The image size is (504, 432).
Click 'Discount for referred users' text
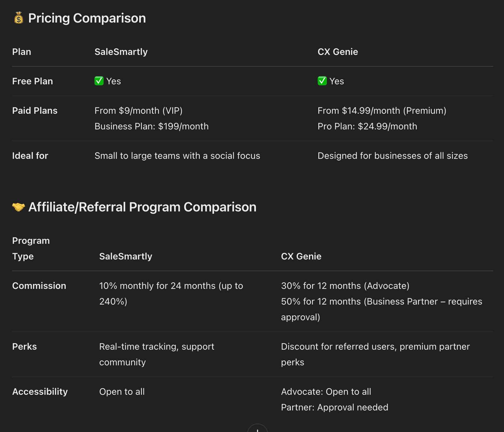click(x=339, y=346)
